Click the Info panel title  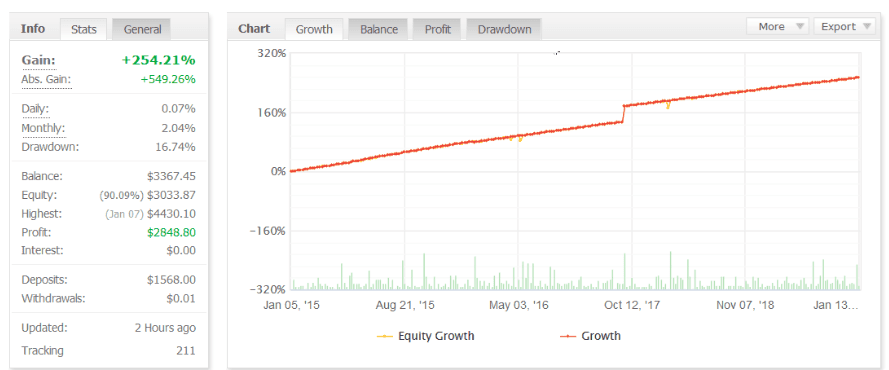click(x=32, y=28)
